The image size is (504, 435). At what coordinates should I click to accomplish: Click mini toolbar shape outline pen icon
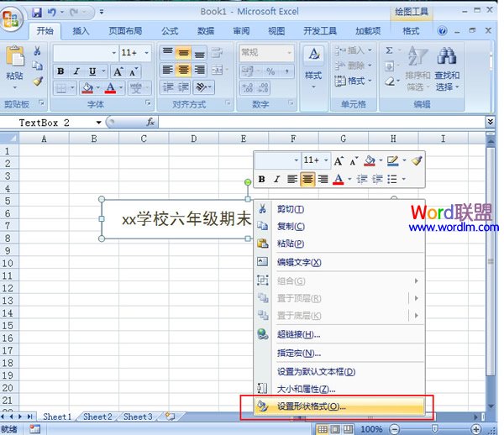pos(393,160)
